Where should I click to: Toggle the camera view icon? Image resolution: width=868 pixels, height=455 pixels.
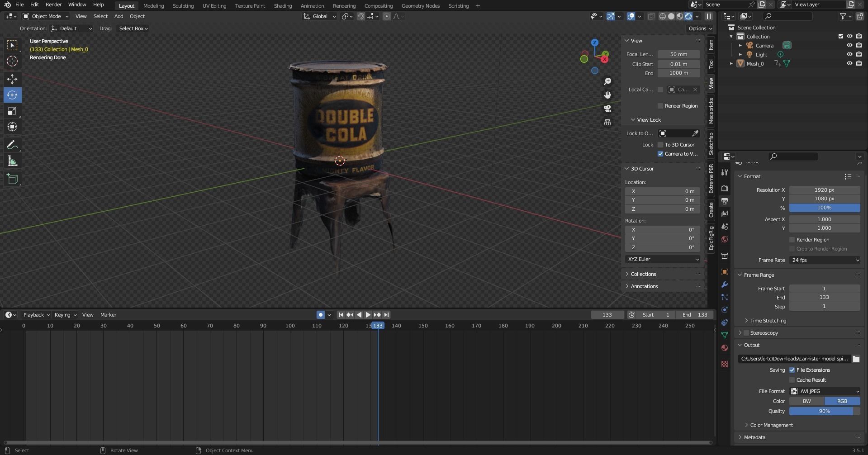click(x=607, y=109)
